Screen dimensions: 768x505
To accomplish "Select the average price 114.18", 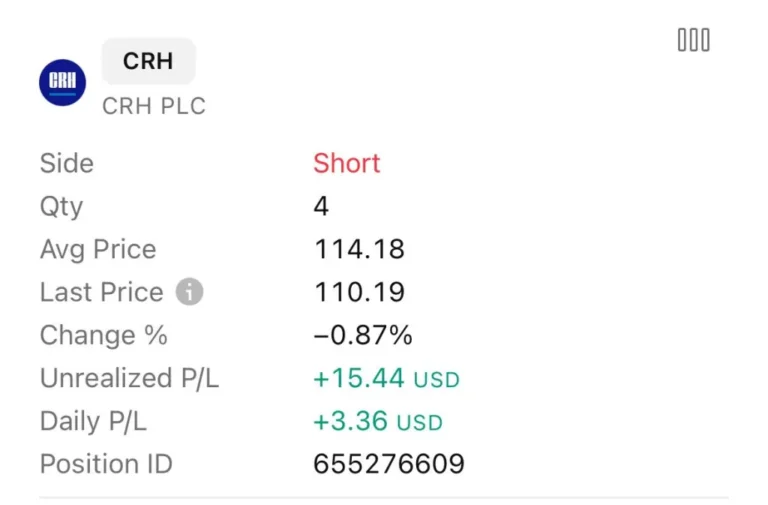I will pos(359,249).
